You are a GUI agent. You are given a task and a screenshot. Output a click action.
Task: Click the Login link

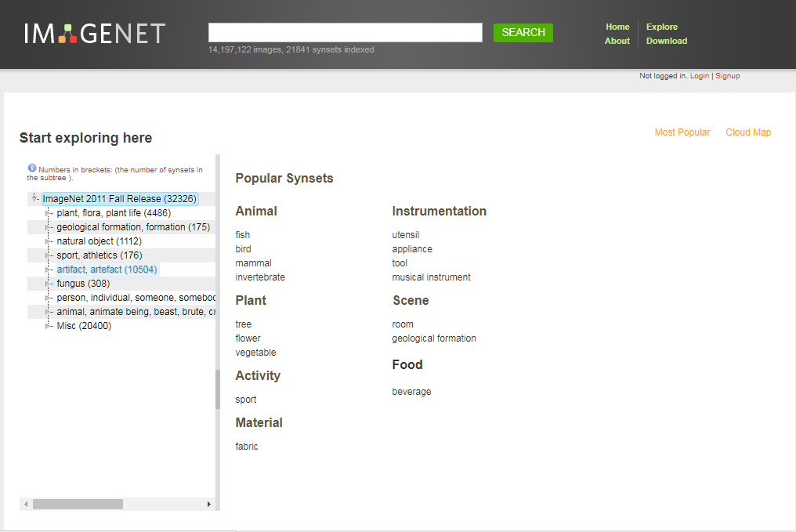click(700, 76)
